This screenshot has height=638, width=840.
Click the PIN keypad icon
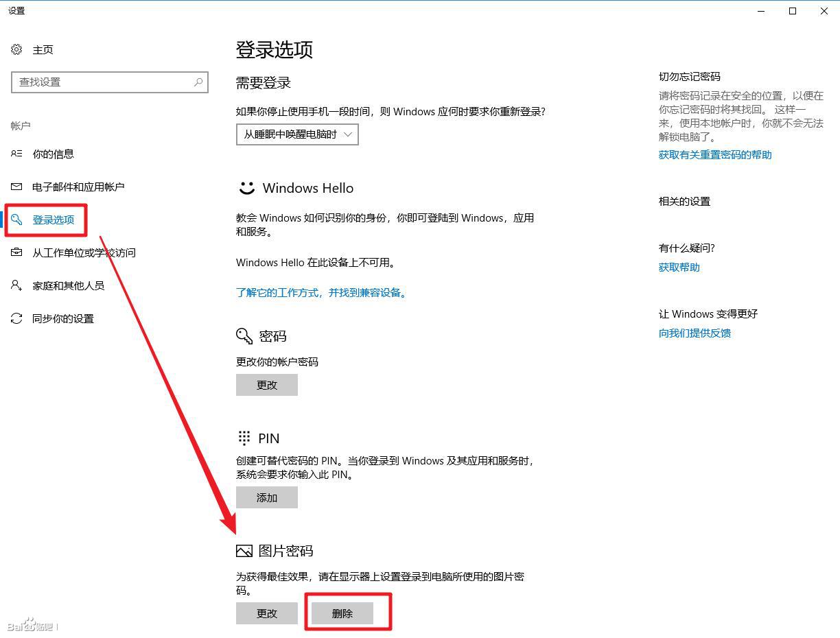(x=244, y=438)
